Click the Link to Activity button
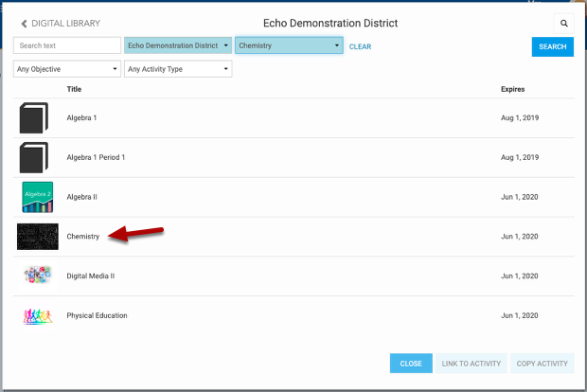The height and width of the screenshot is (392, 587). 471,364
